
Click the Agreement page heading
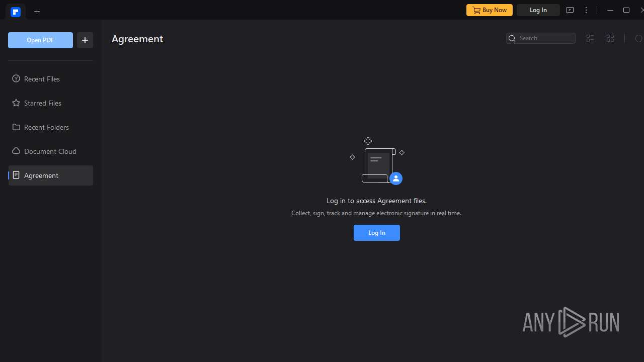137,39
